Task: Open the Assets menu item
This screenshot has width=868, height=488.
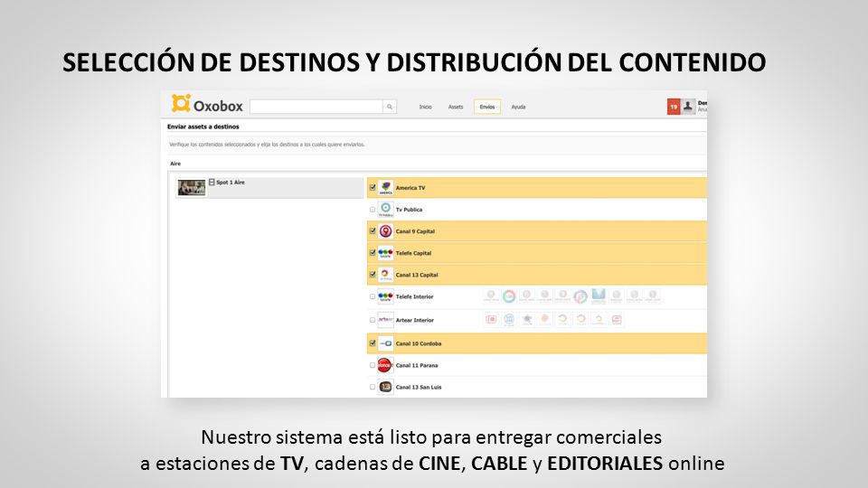Action: [456, 107]
